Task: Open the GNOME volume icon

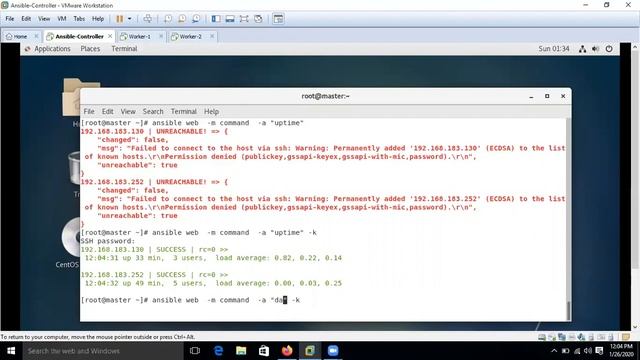Action: (x=596, y=49)
